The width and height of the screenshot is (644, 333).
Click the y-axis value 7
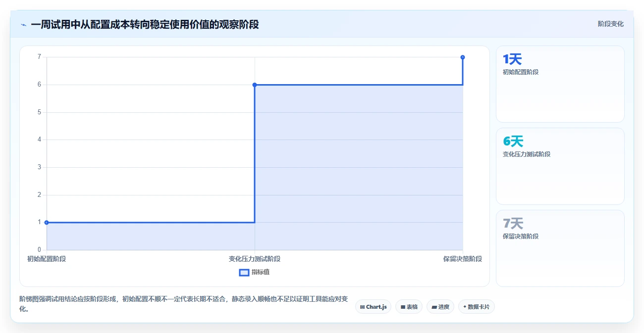(39, 57)
